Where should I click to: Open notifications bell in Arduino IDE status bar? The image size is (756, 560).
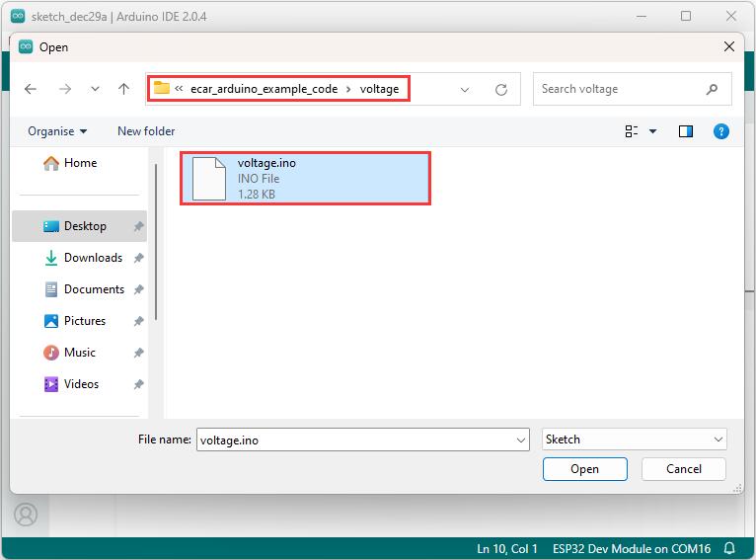(729, 548)
